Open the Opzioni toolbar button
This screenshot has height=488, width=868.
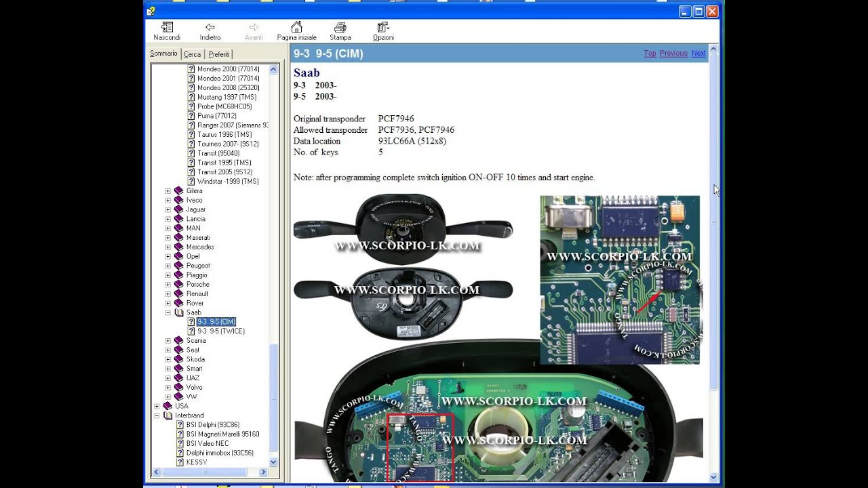click(383, 31)
